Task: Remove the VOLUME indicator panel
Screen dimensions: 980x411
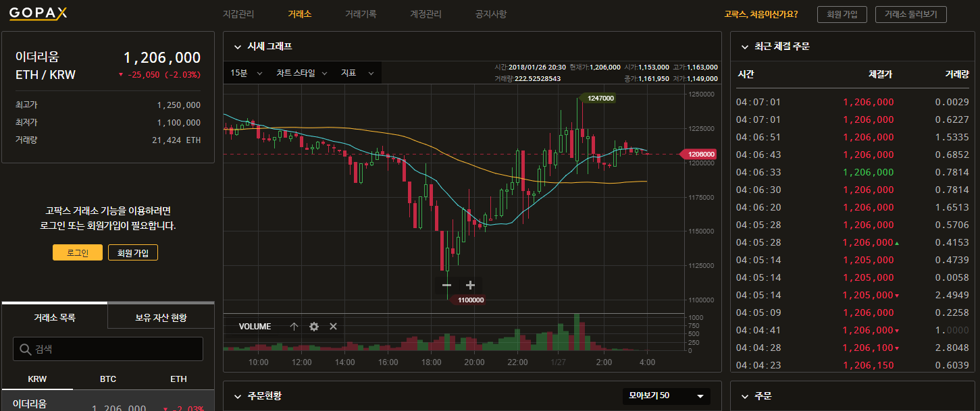Action: [x=333, y=327]
